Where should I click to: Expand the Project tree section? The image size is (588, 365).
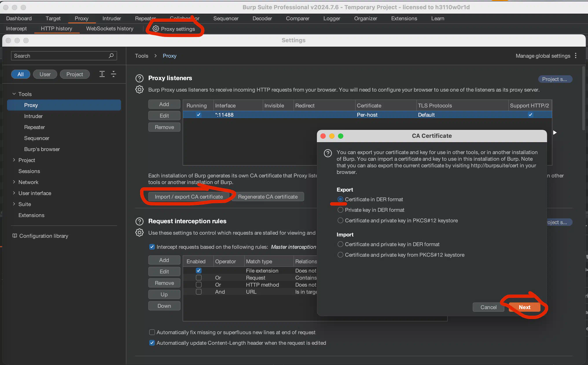[x=14, y=160]
